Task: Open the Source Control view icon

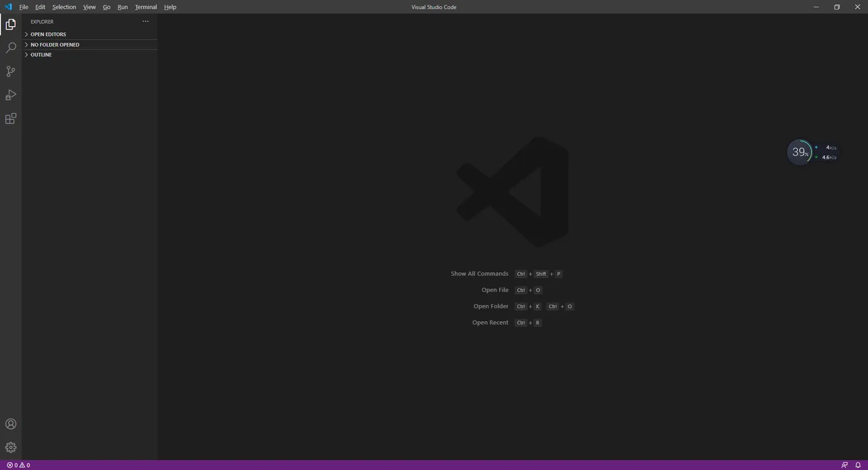Action: (x=11, y=71)
